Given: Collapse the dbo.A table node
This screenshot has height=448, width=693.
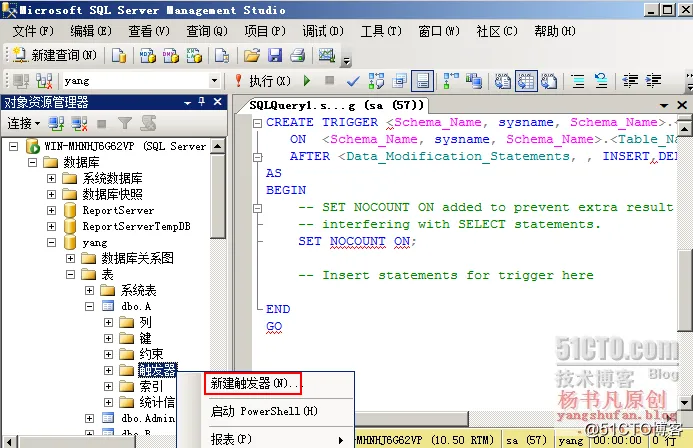Looking at the screenshot, I should click(x=89, y=306).
